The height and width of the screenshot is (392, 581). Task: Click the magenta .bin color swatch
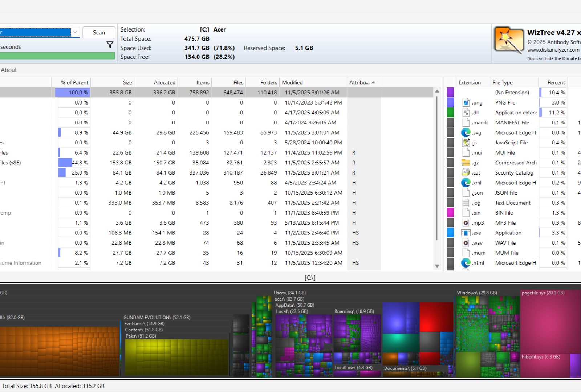[450, 213]
